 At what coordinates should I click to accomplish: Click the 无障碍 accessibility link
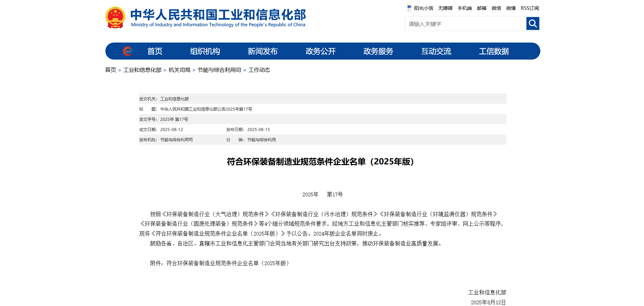pos(445,8)
